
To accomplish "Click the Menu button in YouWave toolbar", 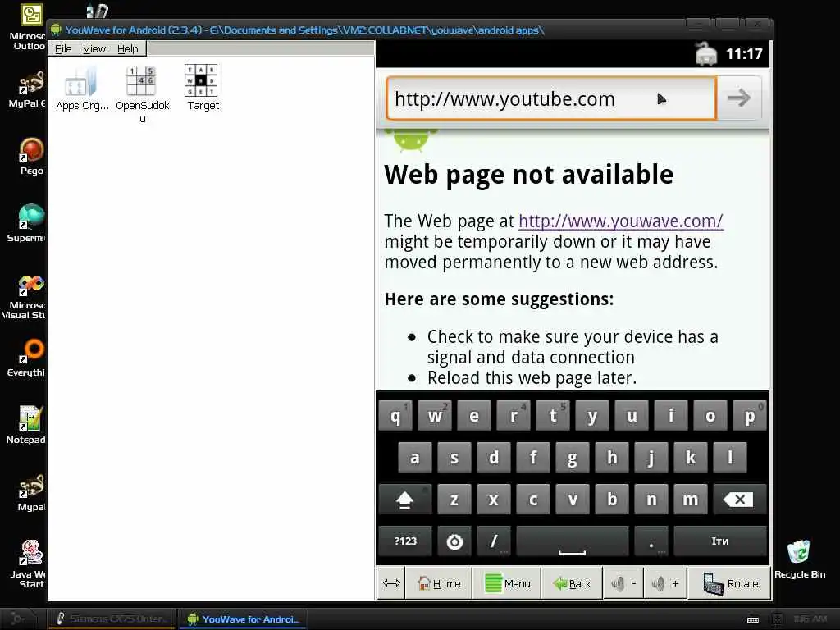I will click(507, 583).
